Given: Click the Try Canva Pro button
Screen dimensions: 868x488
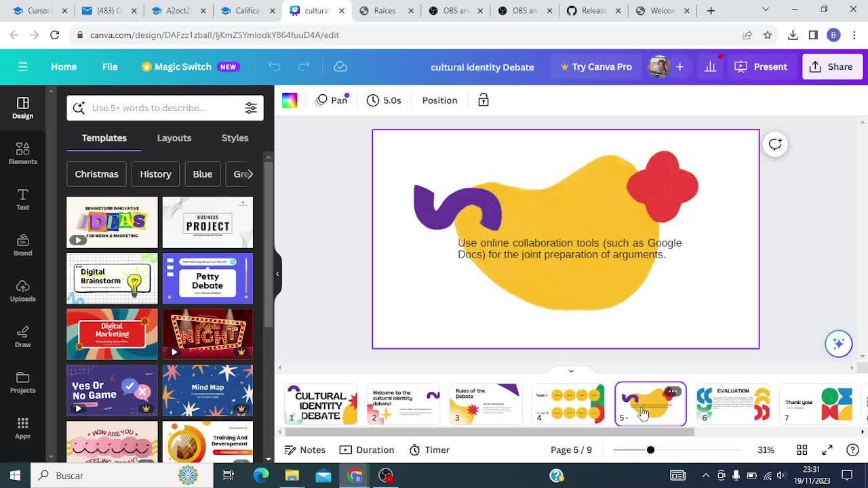Looking at the screenshot, I should 596,66.
